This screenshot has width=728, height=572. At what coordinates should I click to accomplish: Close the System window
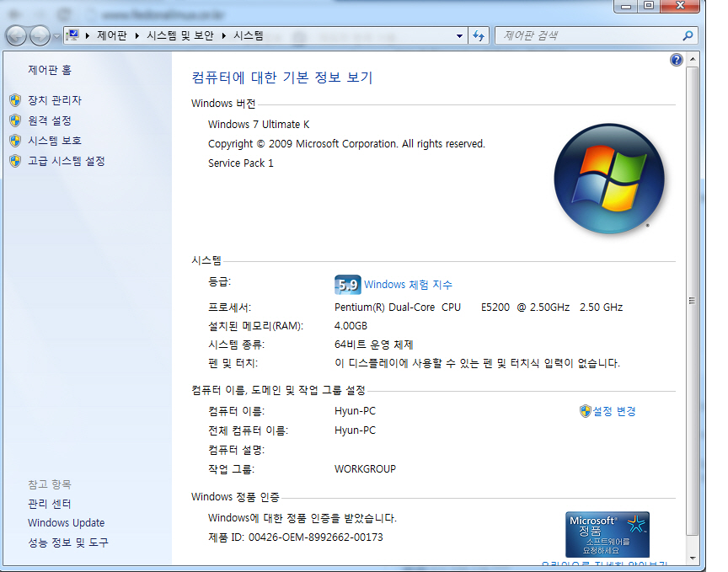[x=680, y=6]
